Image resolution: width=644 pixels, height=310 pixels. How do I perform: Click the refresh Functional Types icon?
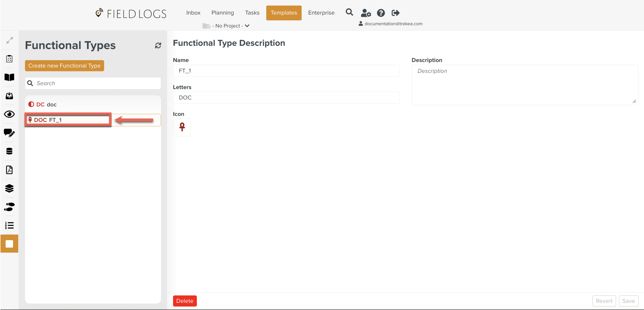coord(158,46)
